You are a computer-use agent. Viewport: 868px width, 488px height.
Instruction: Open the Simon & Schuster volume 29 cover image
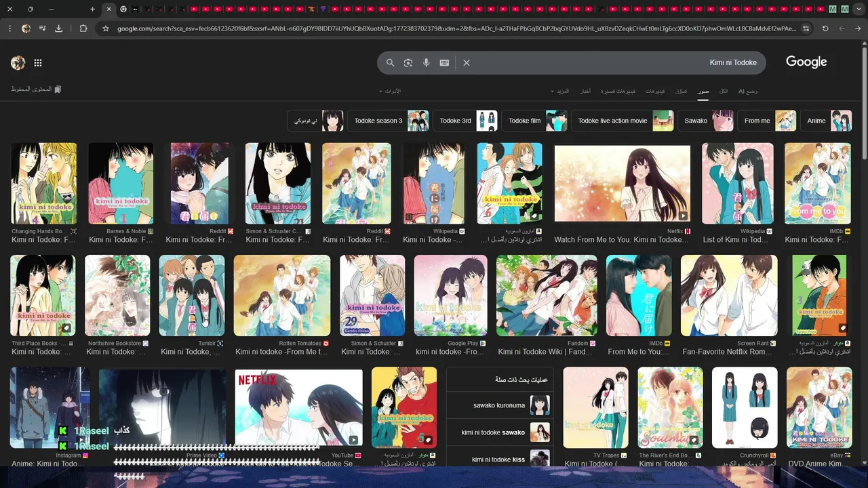[372, 296]
